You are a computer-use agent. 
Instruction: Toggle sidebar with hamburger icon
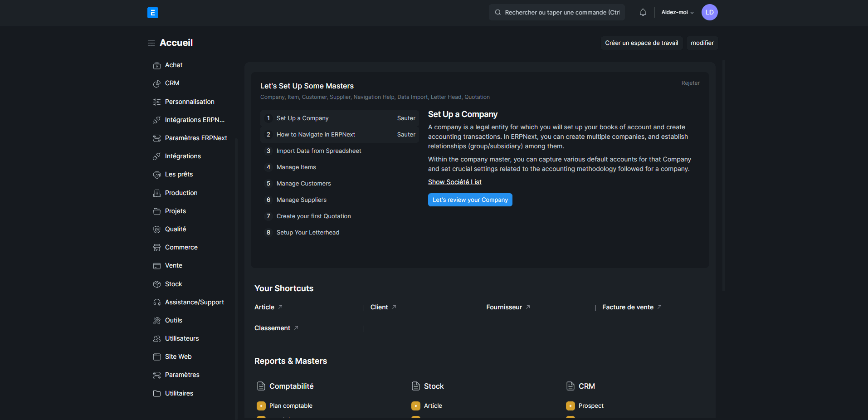[151, 43]
